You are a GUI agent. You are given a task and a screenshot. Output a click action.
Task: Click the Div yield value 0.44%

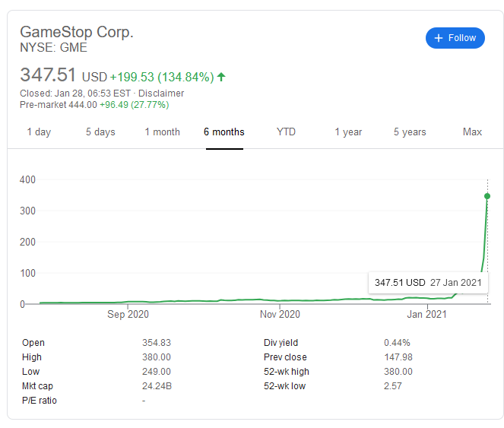pos(397,343)
